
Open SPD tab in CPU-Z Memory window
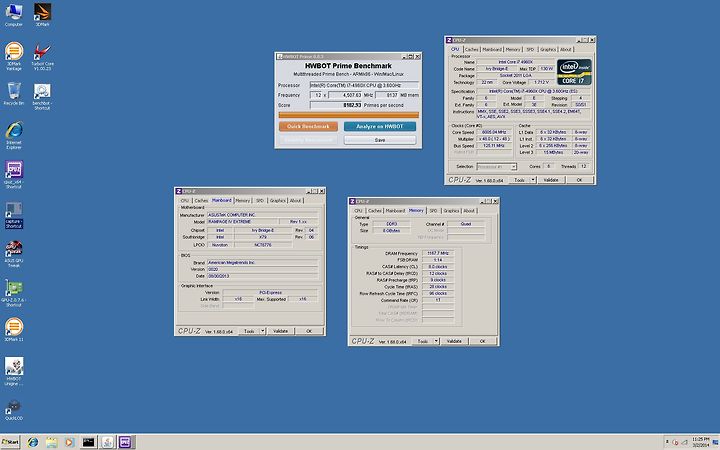(x=433, y=210)
